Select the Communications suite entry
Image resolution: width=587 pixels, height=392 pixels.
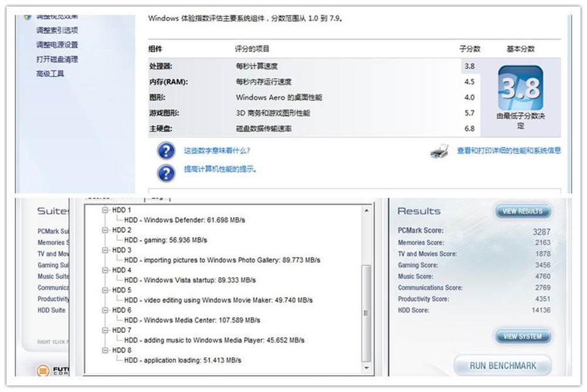click(x=53, y=288)
